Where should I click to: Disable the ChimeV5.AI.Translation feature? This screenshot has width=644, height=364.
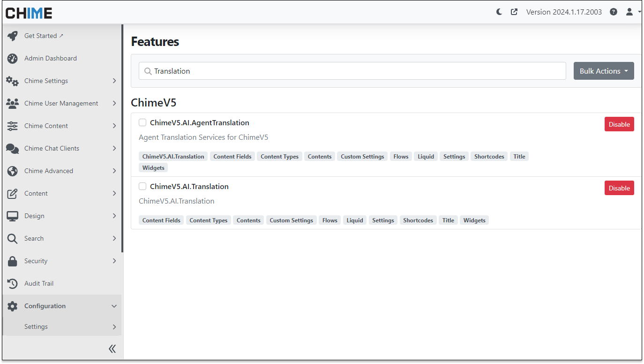(x=619, y=188)
